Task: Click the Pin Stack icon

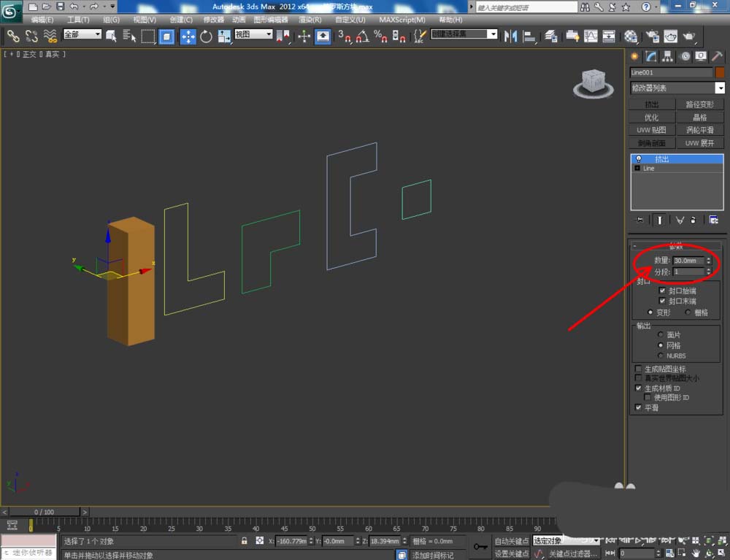Action: [x=640, y=220]
